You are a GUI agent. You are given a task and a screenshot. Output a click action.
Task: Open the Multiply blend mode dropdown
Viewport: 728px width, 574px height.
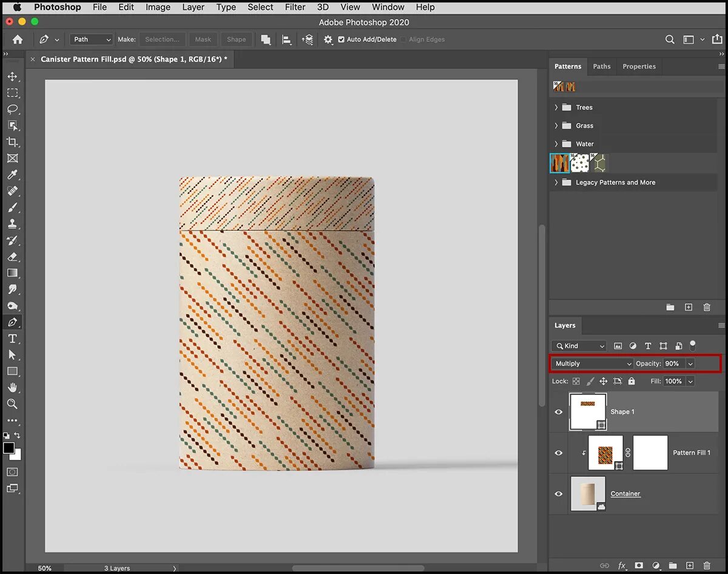pos(592,363)
